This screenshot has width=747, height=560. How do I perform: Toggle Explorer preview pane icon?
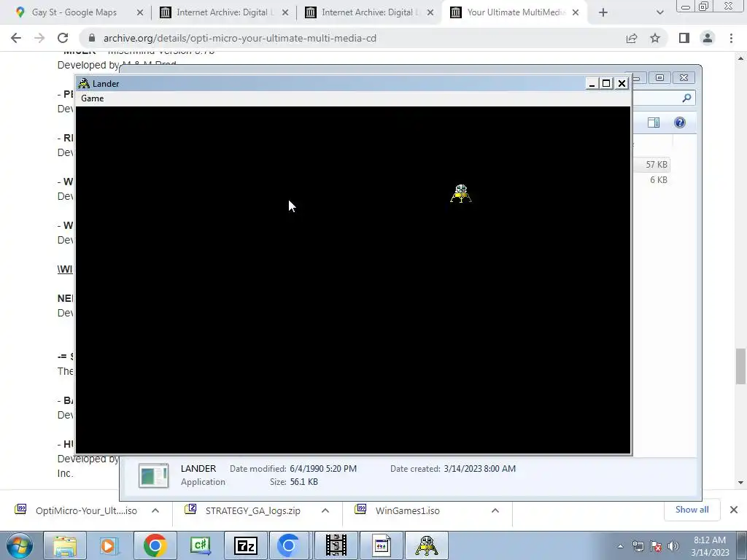(x=654, y=122)
